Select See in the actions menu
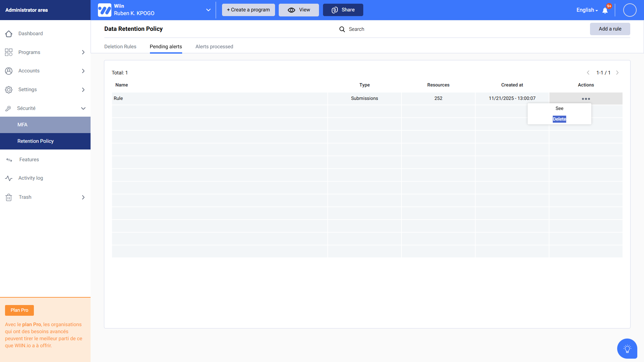 point(559,108)
